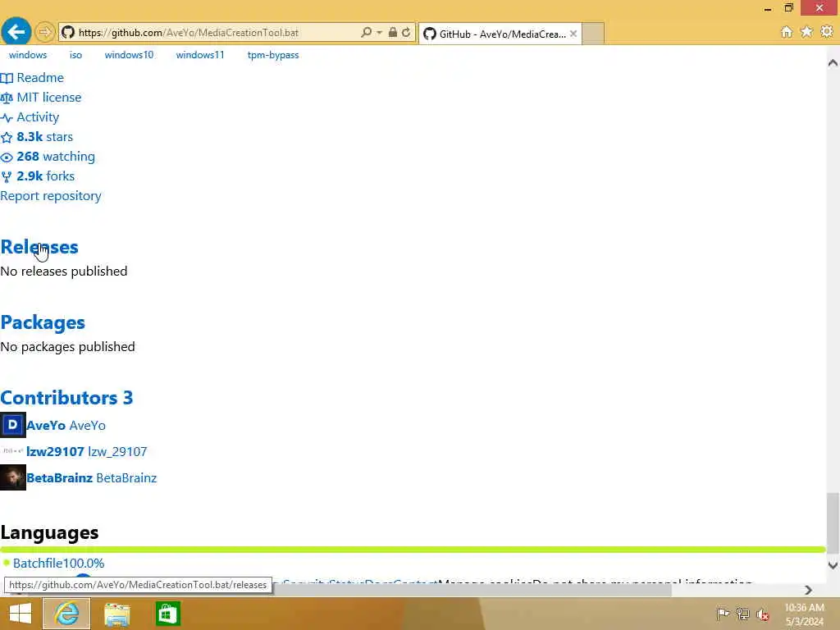
Task: Click the green Batchfile language bar
Action: point(413,550)
